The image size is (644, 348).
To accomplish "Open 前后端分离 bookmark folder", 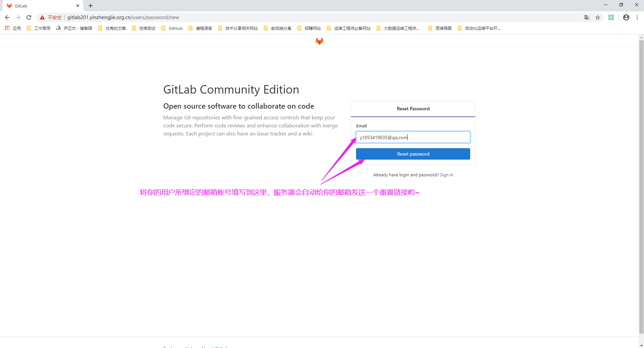I will 278,28.
